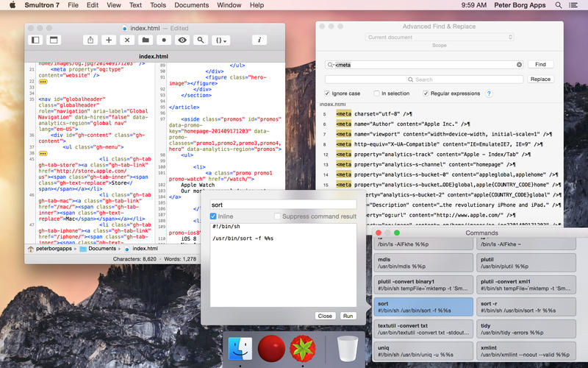This screenshot has width=588, height=368.
Task: Select the 'sort -r' command item
Action: tap(526, 306)
